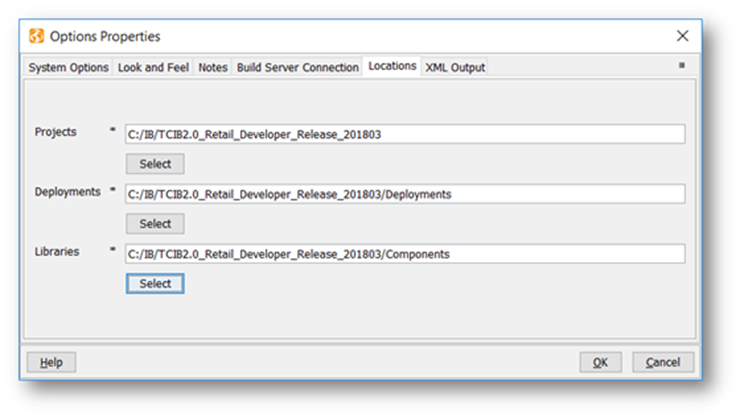Click the small square icon beside the tabs
Screen dimensions: 740x418
coord(682,66)
